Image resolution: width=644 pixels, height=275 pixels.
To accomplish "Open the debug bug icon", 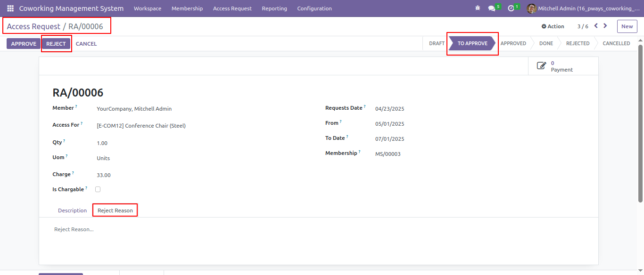I will tap(478, 8).
